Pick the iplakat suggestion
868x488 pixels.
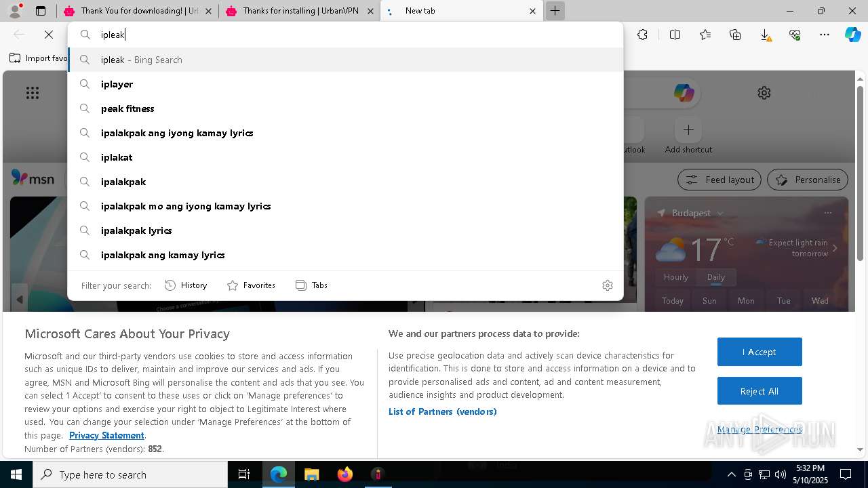click(x=345, y=157)
